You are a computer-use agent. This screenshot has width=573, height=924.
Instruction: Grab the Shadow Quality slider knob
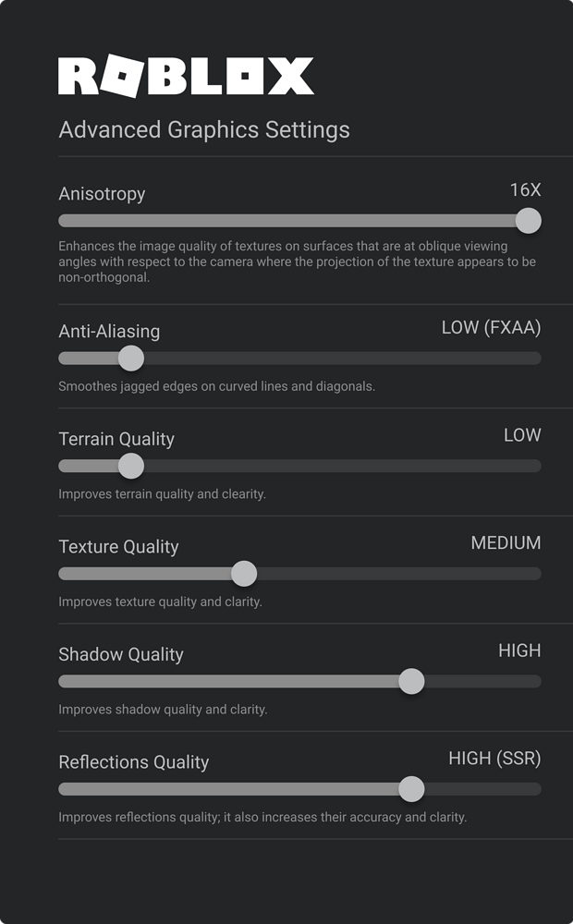411,682
